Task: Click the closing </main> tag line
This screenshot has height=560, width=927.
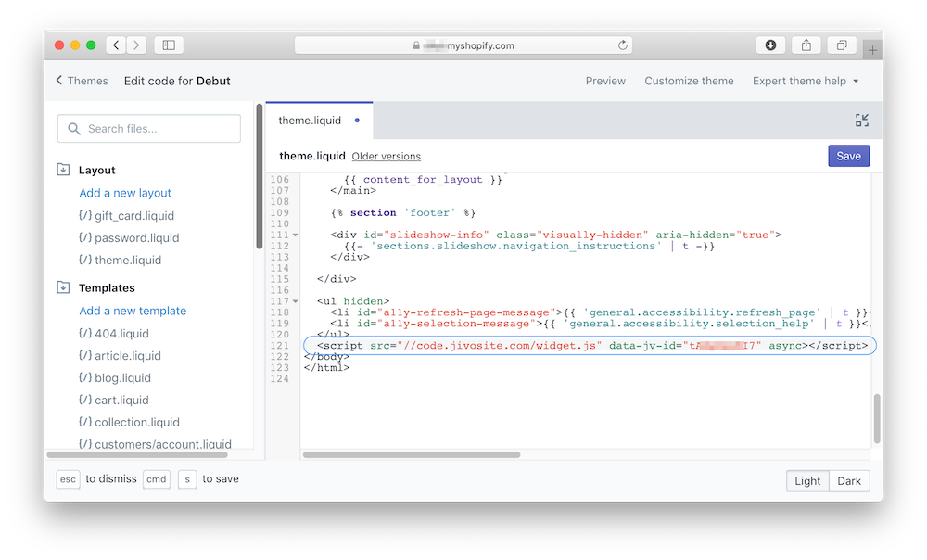Action: (x=353, y=191)
